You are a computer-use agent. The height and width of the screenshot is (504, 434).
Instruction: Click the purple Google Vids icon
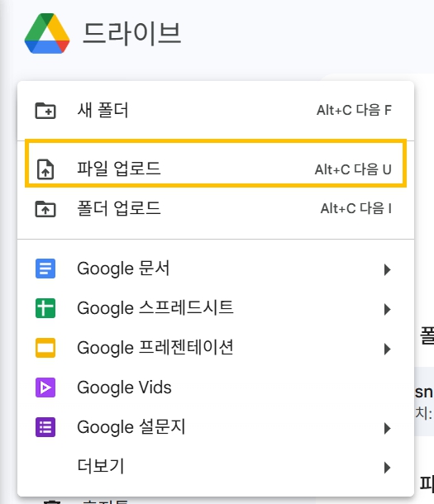(45, 388)
